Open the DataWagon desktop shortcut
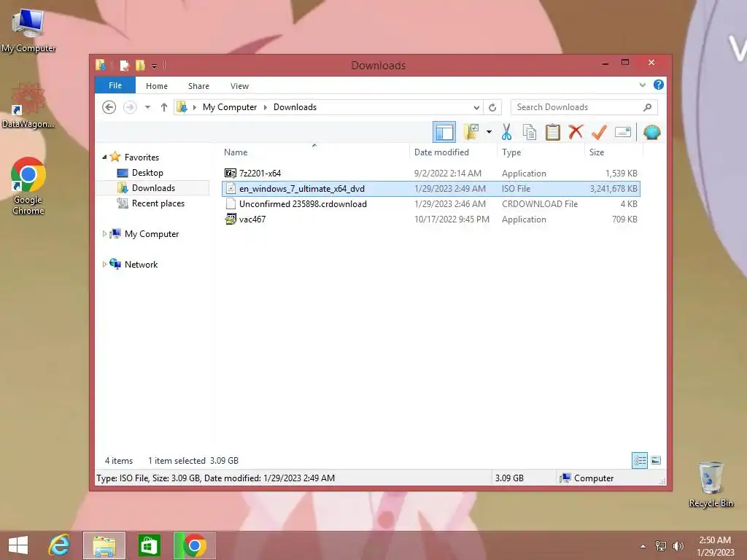The image size is (747, 560). [x=28, y=106]
